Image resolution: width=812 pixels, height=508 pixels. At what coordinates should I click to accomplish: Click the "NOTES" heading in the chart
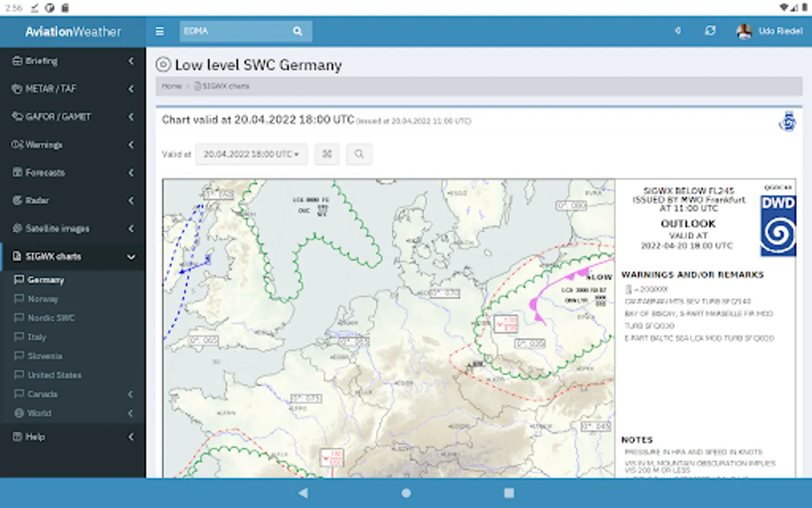[637, 440]
